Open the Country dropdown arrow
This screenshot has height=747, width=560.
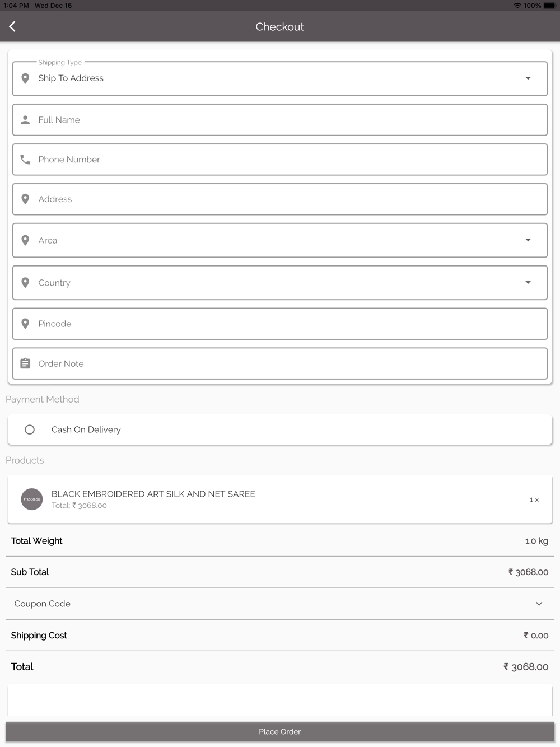tap(528, 283)
